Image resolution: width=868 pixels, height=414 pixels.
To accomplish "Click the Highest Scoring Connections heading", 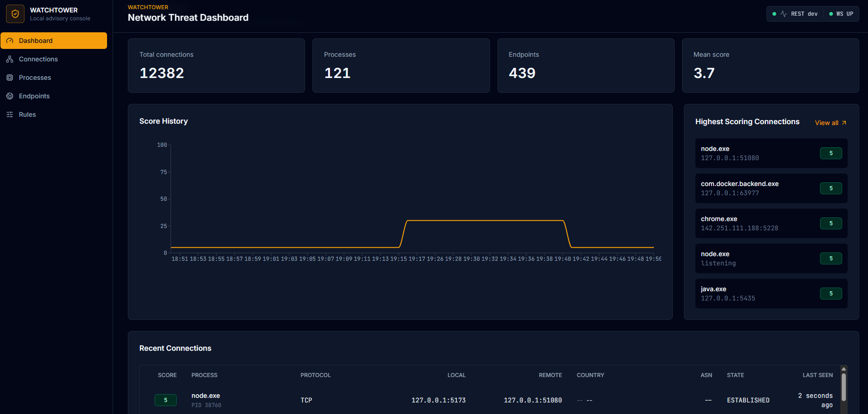I will coord(747,121).
